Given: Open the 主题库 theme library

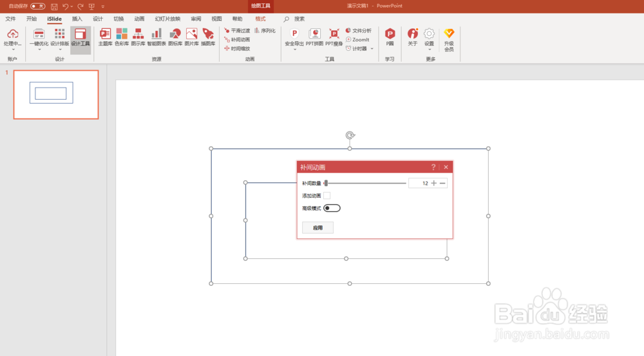Looking at the screenshot, I should 105,37.
